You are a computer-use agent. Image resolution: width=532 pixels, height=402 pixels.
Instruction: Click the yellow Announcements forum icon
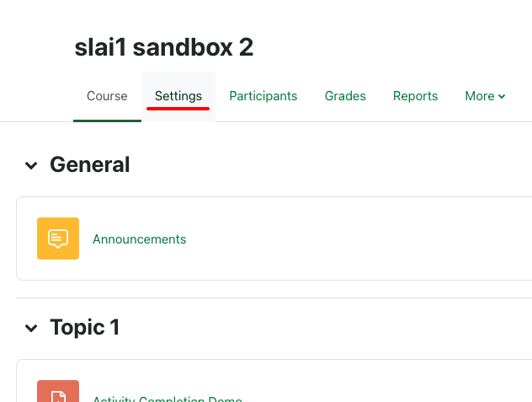coord(58,239)
